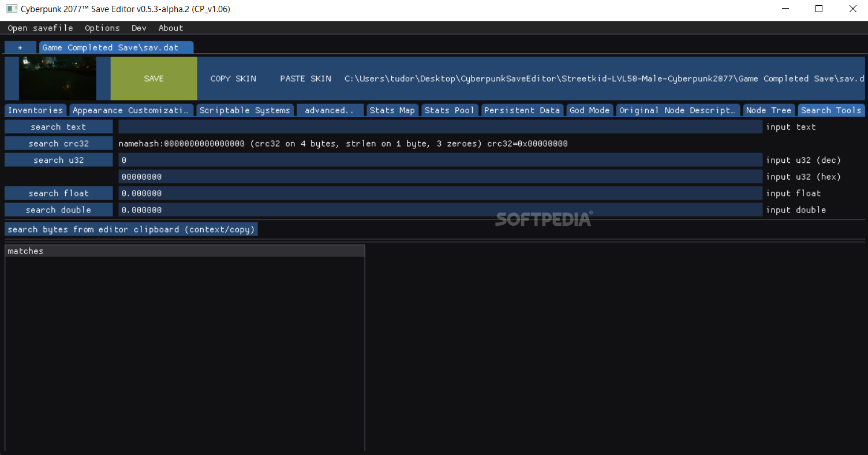Click the search crc32 button
The image size is (868, 455).
[58, 144]
